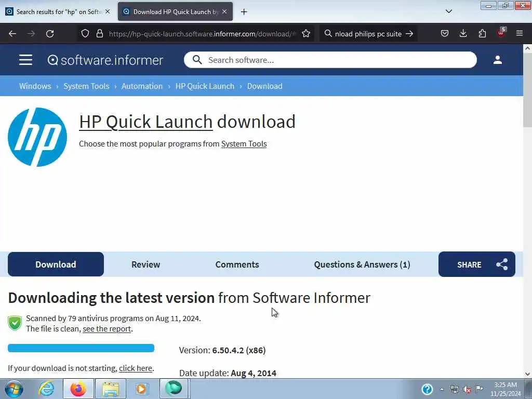The height and width of the screenshot is (399, 532).
Task: Close the Search results for hp tab
Action: pyautogui.click(x=108, y=11)
